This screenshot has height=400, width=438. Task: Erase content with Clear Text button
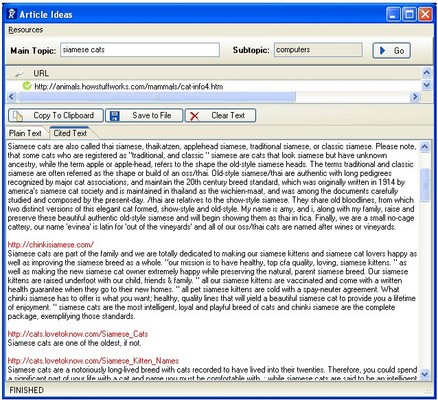(x=220, y=116)
